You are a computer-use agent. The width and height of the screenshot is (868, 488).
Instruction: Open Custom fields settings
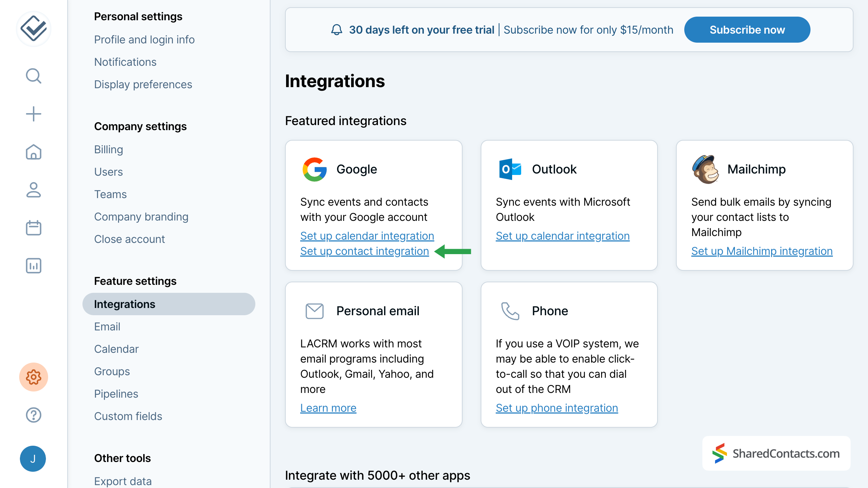(x=128, y=416)
